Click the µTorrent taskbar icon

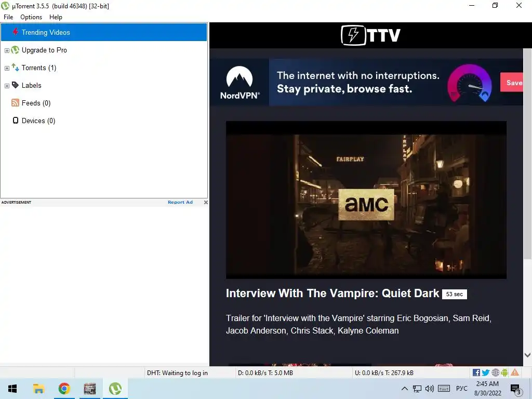[115, 389]
